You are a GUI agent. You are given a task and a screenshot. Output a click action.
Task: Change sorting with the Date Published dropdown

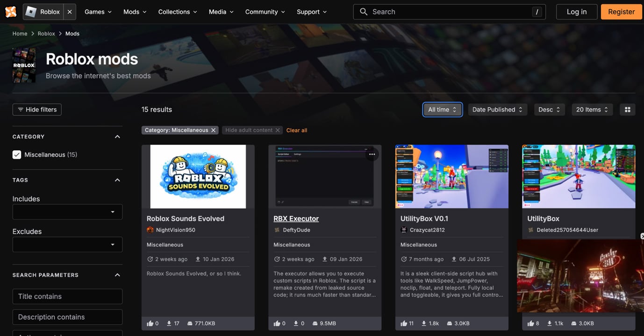point(497,109)
